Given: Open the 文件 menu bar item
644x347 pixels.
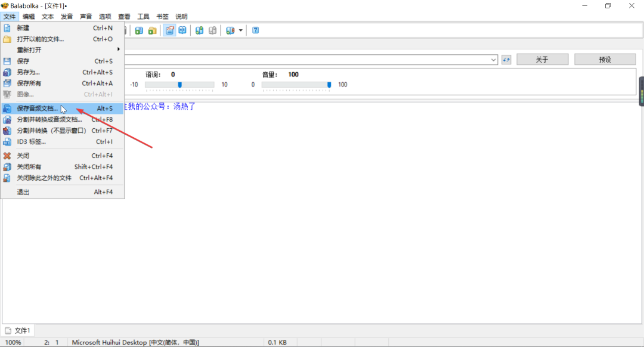Looking at the screenshot, I should (10, 17).
